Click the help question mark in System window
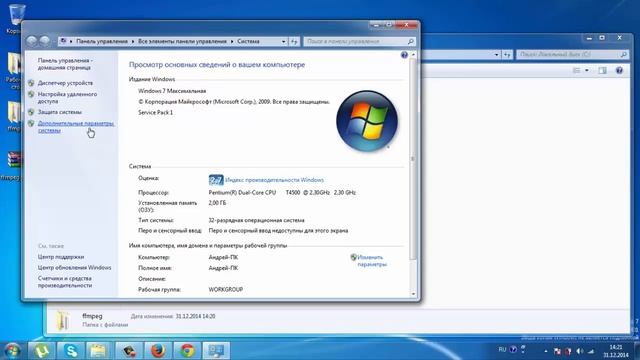 tap(404, 55)
